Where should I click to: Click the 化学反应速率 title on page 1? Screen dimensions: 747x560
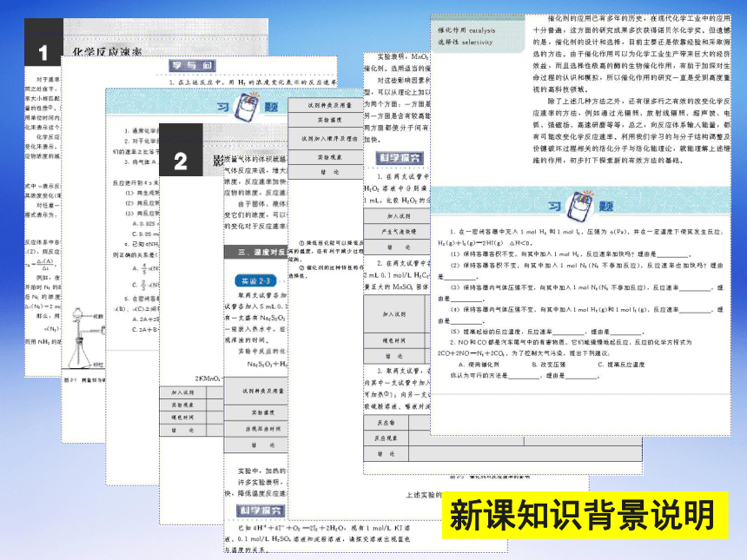[107, 51]
